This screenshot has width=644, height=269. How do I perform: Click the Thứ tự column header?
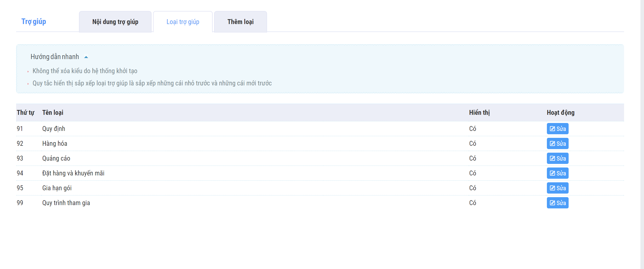26,113
